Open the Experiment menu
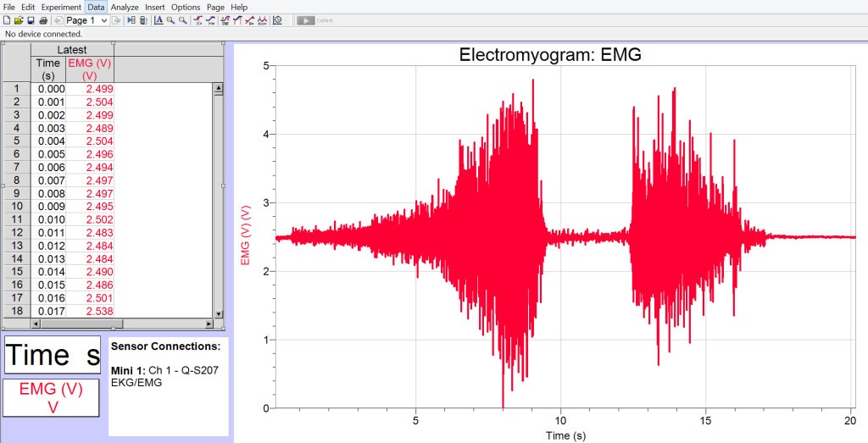 [61, 7]
